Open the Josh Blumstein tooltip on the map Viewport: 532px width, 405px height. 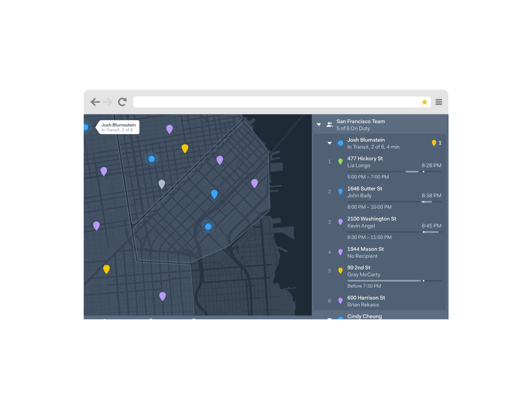[119, 127]
